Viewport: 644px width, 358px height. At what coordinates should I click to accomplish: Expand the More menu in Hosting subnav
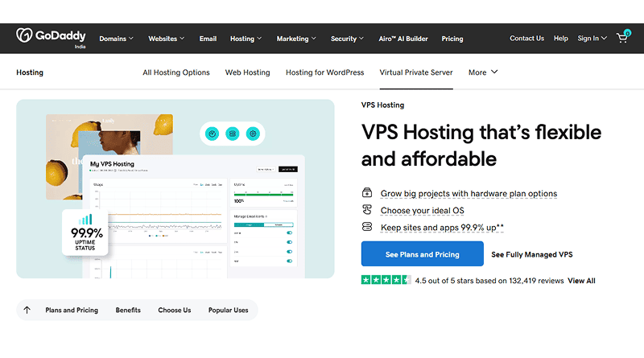[x=483, y=72]
